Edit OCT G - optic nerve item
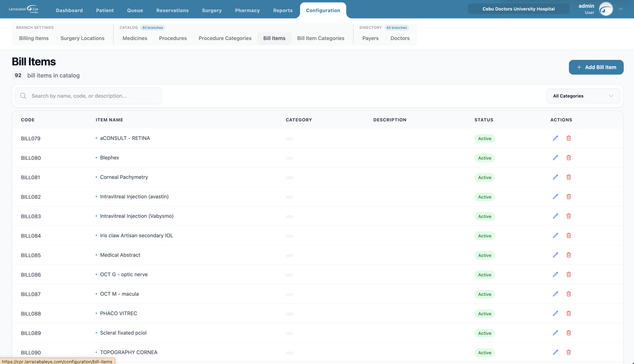This screenshot has width=634, height=364. click(x=555, y=275)
